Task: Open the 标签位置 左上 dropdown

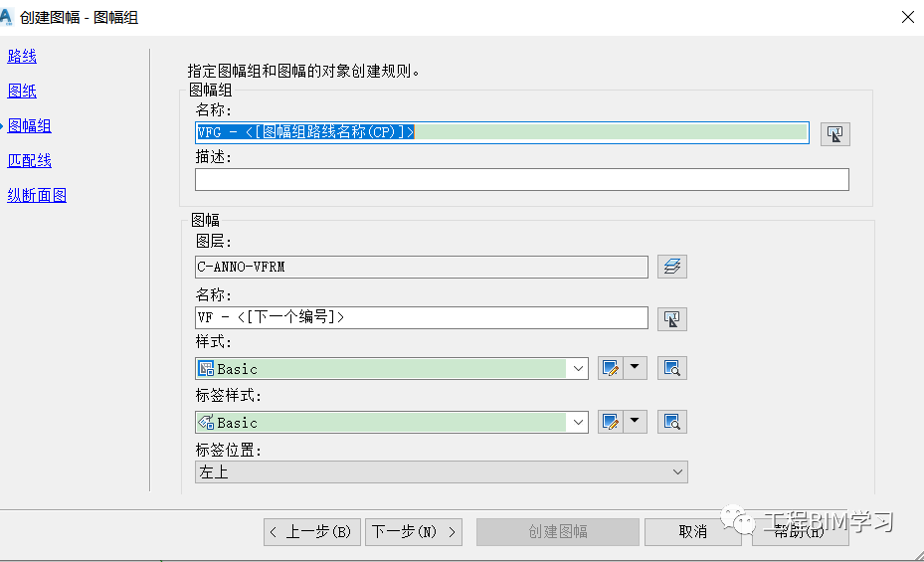Action: tap(442, 471)
